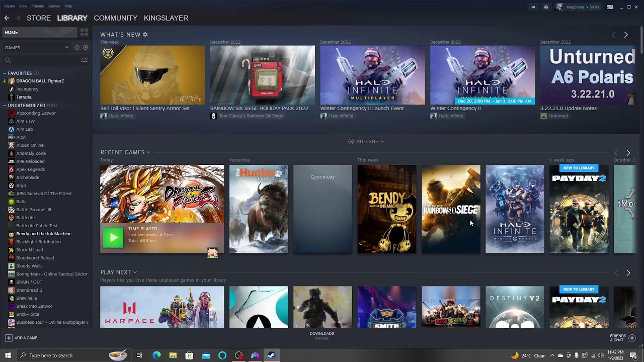This screenshot has height=362, width=644.
Task: Open Destiny 2 in Play Next
Action: pos(515,307)
